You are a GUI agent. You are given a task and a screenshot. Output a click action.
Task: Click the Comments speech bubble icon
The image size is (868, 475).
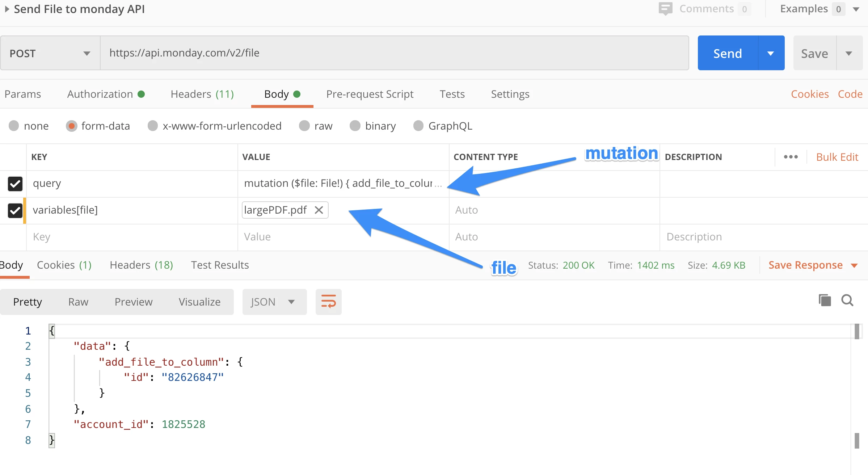click(x=665, y=9)
